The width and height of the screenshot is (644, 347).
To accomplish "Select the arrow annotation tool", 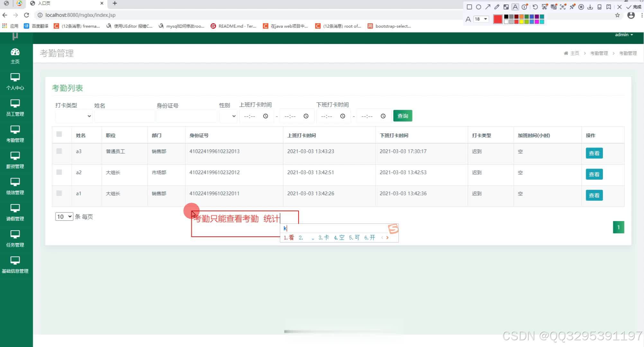I will 488,7.
